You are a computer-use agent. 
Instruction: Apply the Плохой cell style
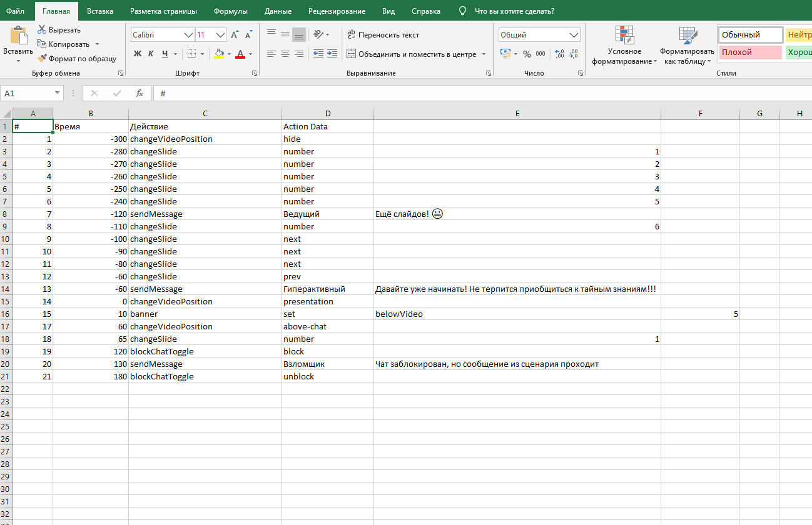tap(750, 52)
